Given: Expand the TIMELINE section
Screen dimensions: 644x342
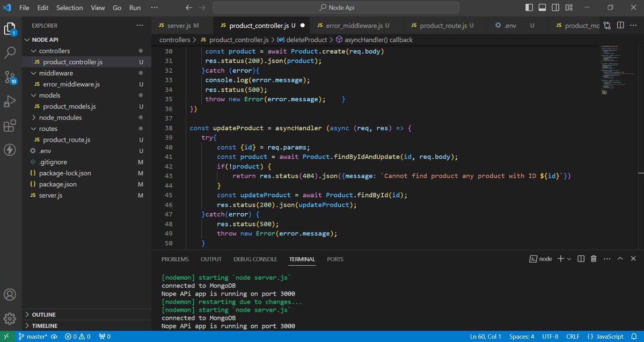Looking at the screenshot, I should [x=86, y=326].
